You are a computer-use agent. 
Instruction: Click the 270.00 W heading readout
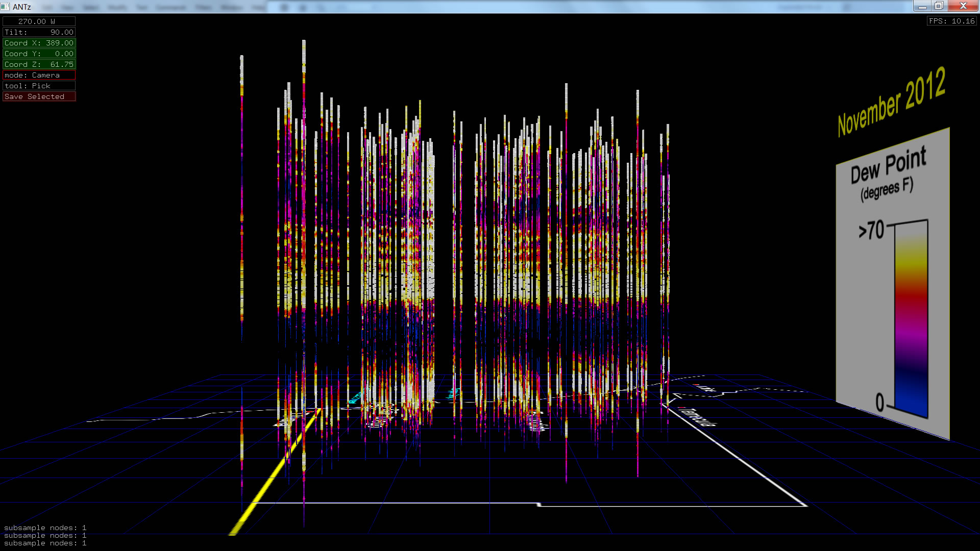tap(39, 21)
